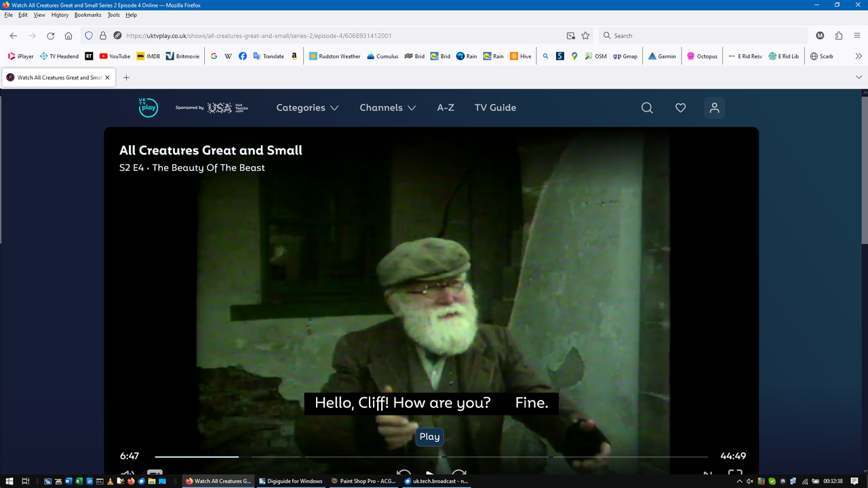Open Facebook bookmark icon
Image resolution: width=868 pixels, height=488 pixels.
tap(243, 56)
